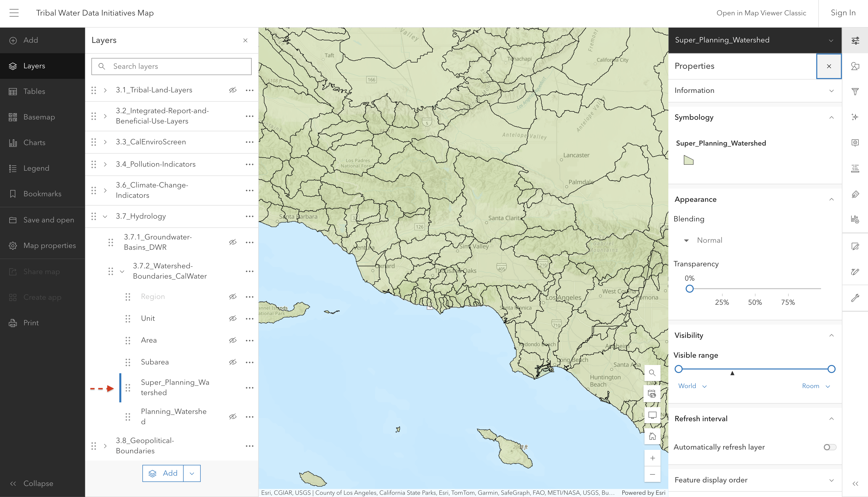Click the home default extent icon
This screenshot has width=868, height=497.
[x=652, y=436]
